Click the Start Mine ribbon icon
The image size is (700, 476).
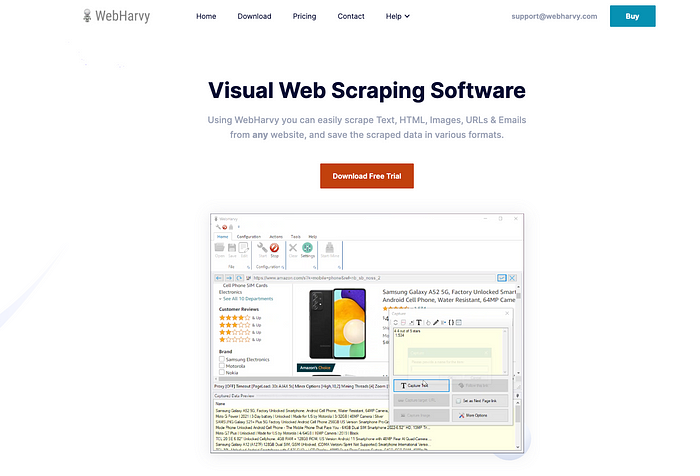coord(329,250)
